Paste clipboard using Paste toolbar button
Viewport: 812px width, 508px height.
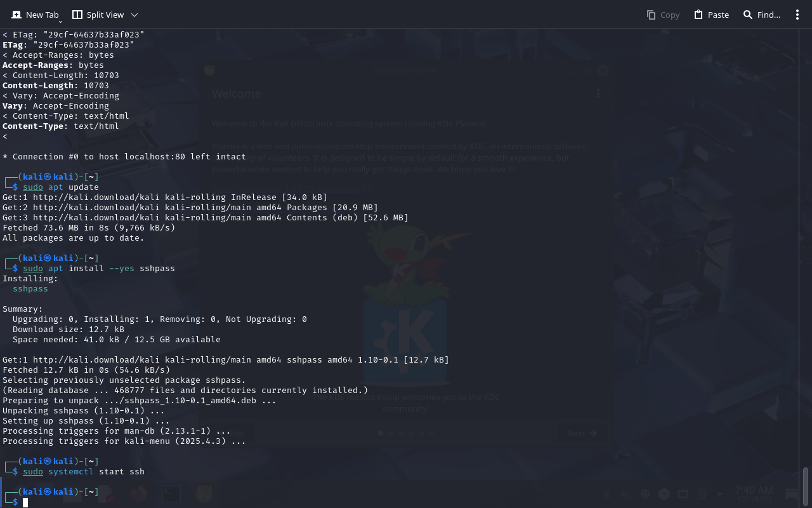(x=711, y=15)
